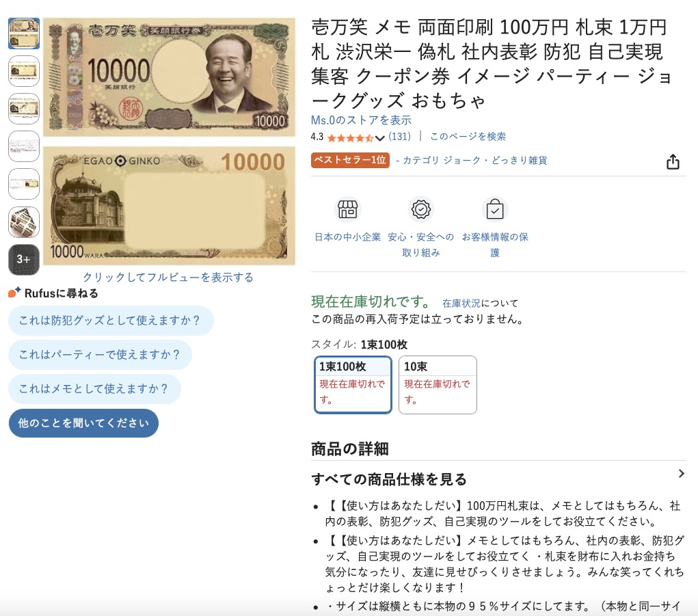This screenshot has height=616, width=698.
Task: Ask Rufus これはパーティーで使えますか？
Action: click(100, 355)
